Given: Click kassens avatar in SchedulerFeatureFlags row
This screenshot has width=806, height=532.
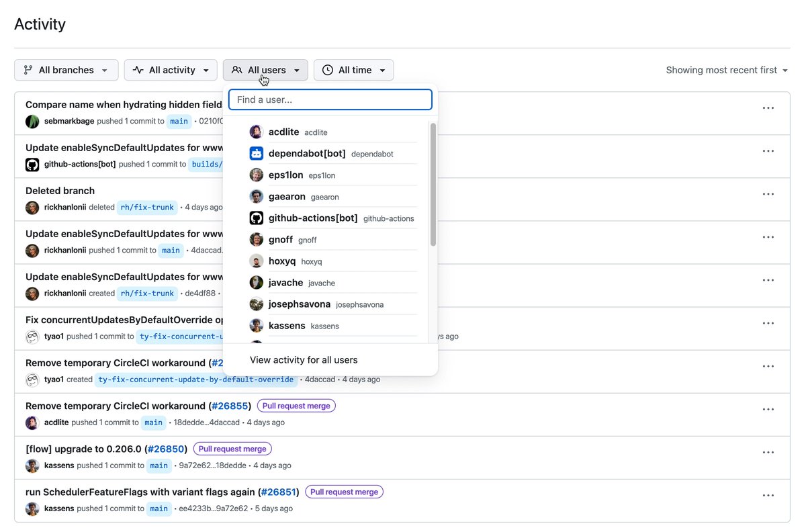Looking at the screenshot, I should [x=32, y=508].
